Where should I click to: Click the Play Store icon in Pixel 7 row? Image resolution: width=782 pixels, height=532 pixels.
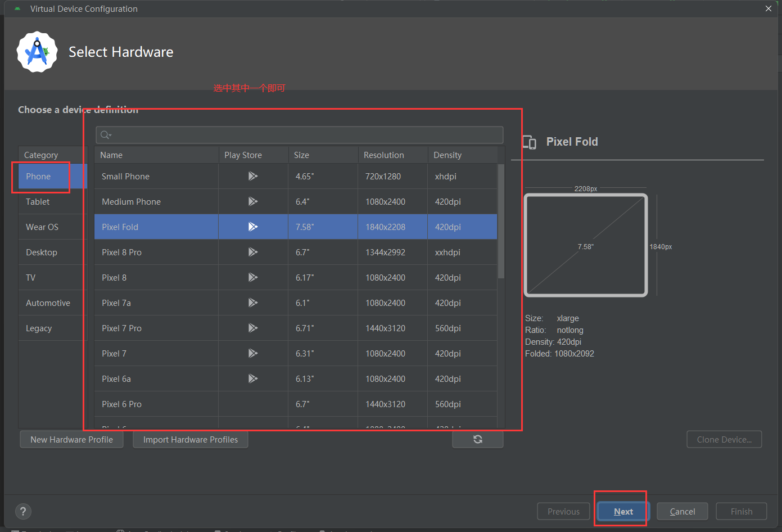253,353
